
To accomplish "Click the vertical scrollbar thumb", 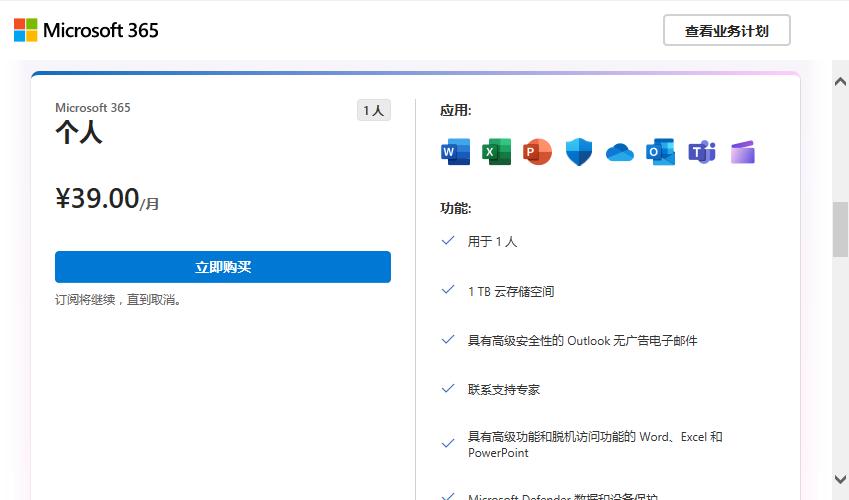I will coord(840,229).
